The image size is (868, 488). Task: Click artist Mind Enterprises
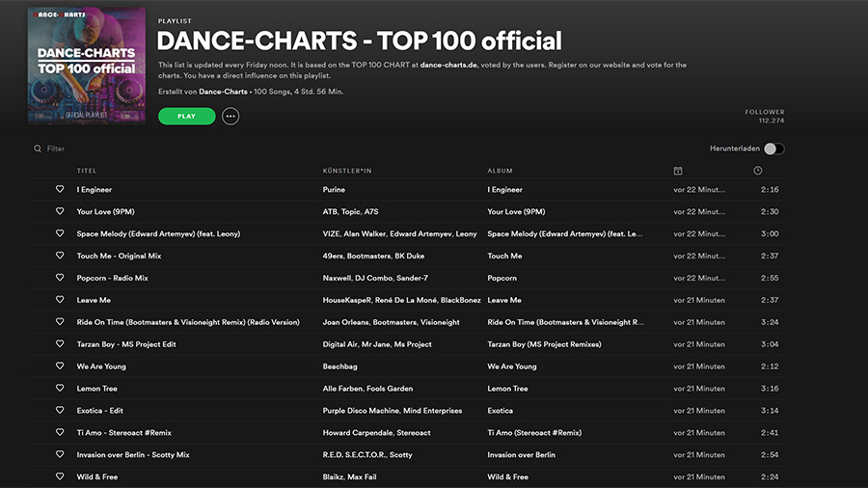tap(432, 411)
